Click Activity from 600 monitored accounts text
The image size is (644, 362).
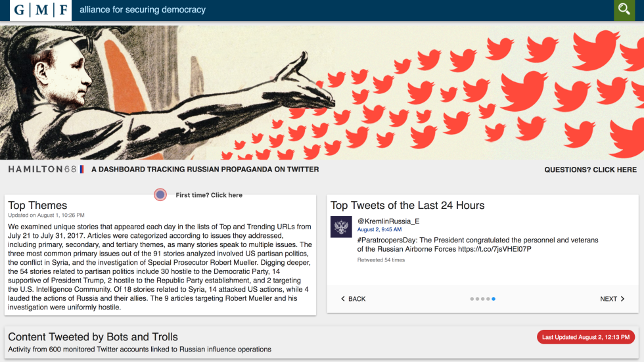coord(139,350)
